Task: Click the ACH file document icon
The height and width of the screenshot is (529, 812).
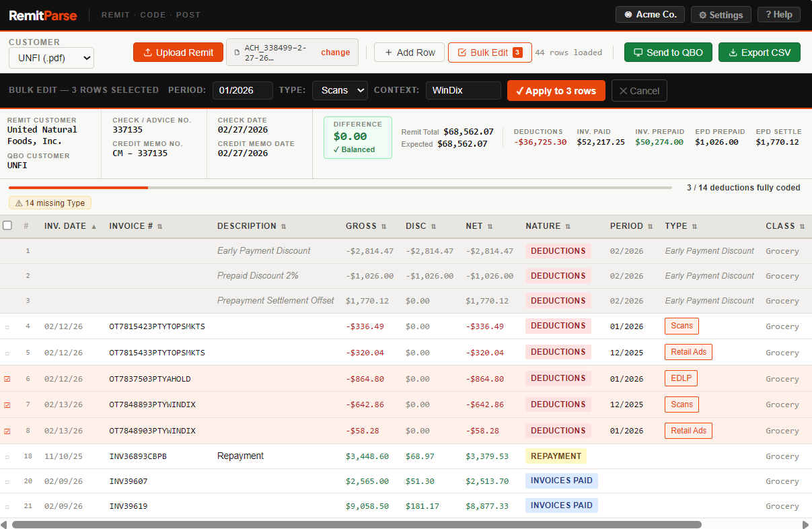Action: 237,52
